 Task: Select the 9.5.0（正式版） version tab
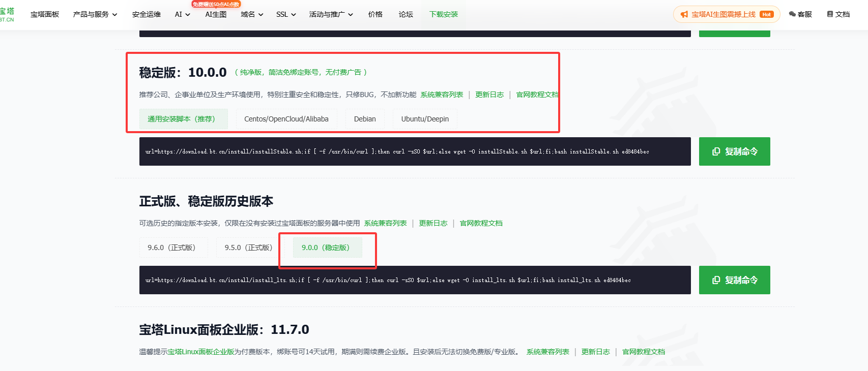pyautogui.click(x=248, y=248)
